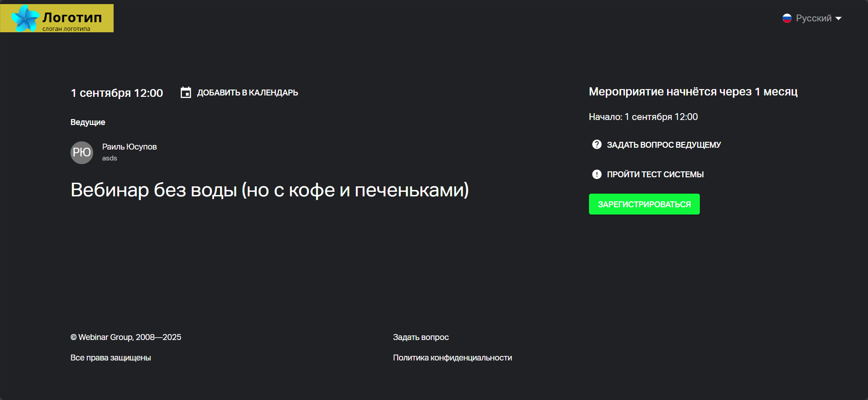Click the 1 сентября 12:00 date heading
Screen dimensions: 868x400
tap(117, 93)
